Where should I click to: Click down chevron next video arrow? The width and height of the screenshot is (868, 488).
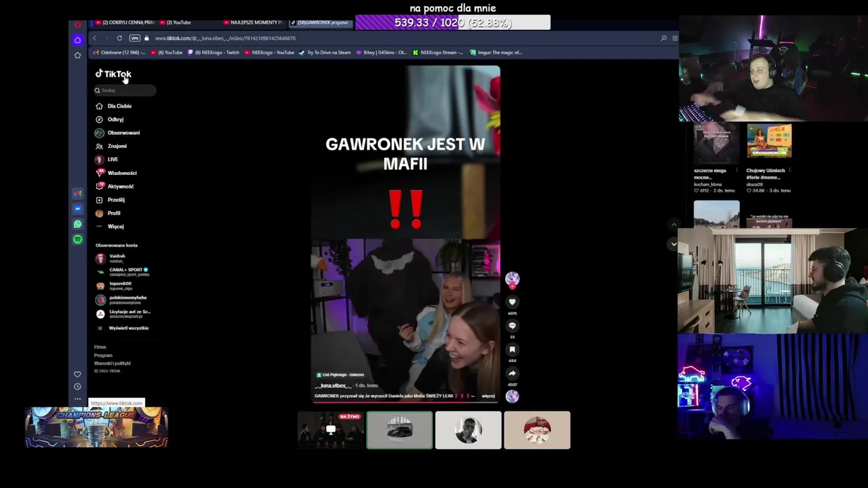pos(673,243)
